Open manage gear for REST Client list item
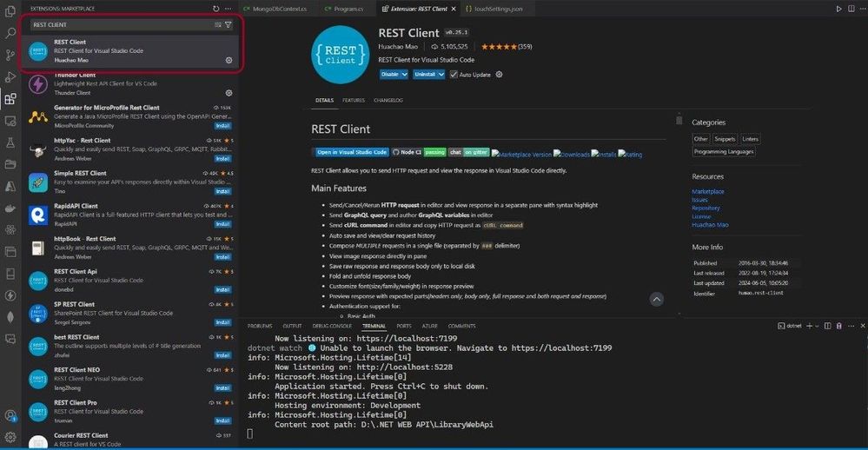Screen dimensions: 868x450 coord(229,60)
